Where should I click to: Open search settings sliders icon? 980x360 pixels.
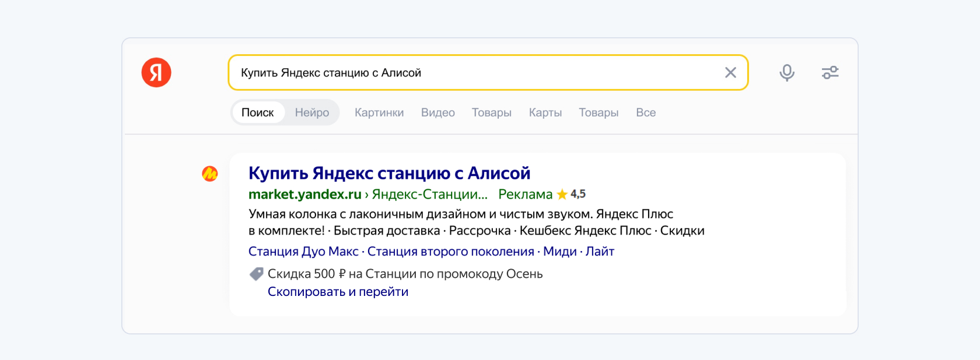[830, 73]
